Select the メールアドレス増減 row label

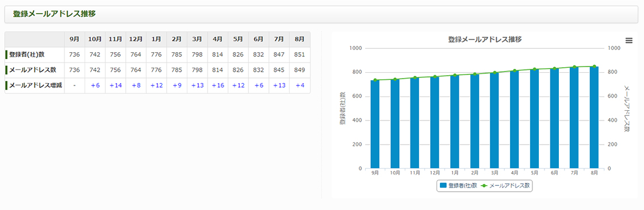click(36, 85)
